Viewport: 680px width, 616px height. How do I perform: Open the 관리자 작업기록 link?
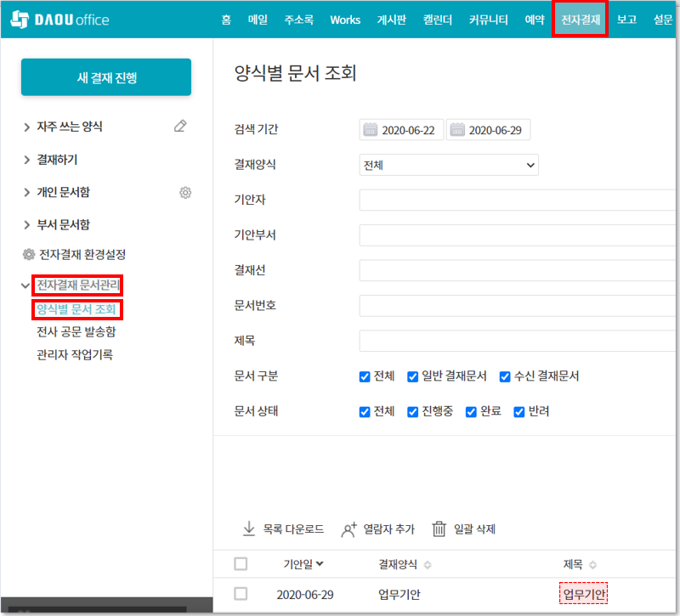(75, 354)
